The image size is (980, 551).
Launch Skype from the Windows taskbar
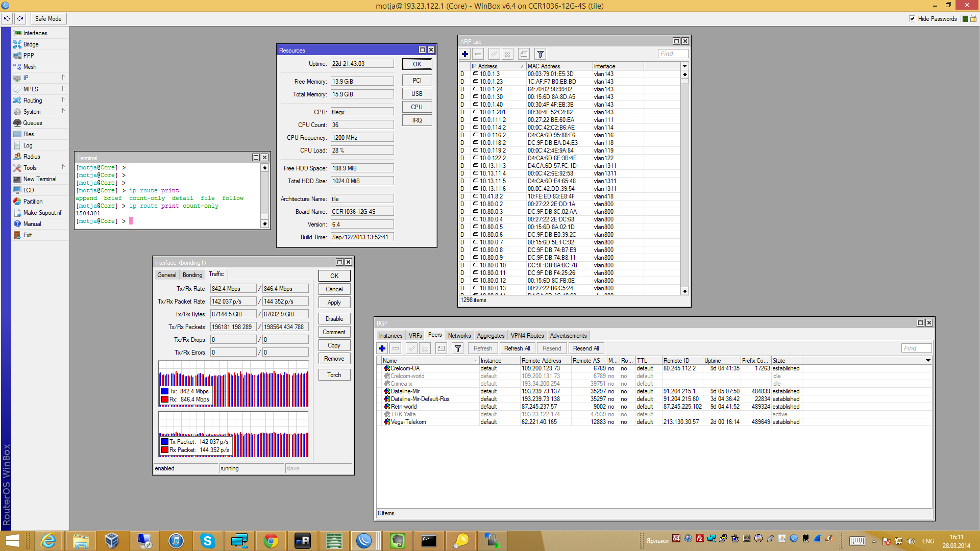coord(207,541)
